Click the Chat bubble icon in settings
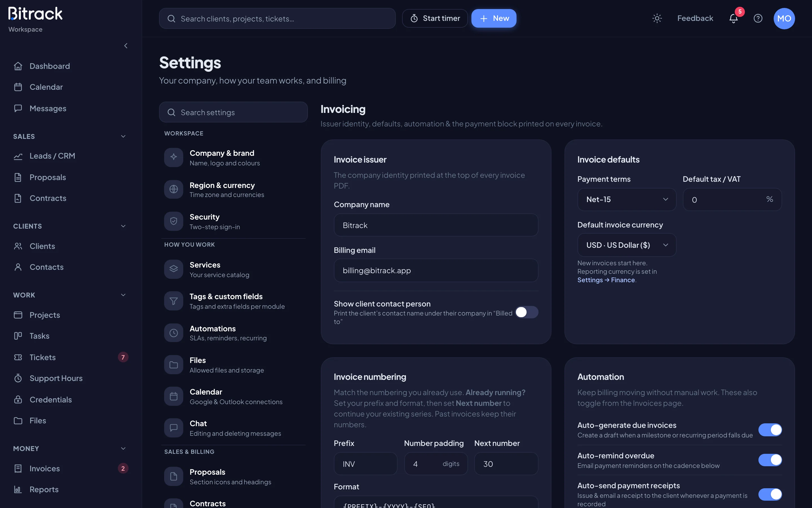Screen dimensions: 812x508 click(173, 428)
